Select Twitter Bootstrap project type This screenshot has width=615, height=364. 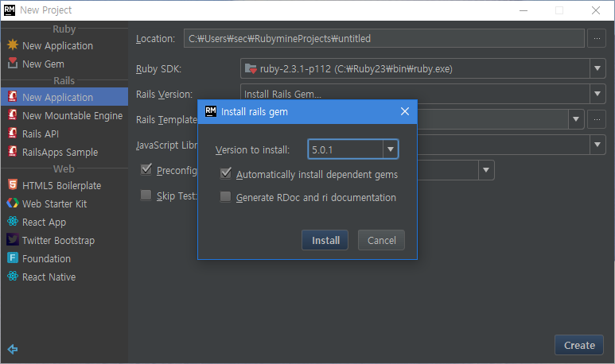(x=64, y=240)
